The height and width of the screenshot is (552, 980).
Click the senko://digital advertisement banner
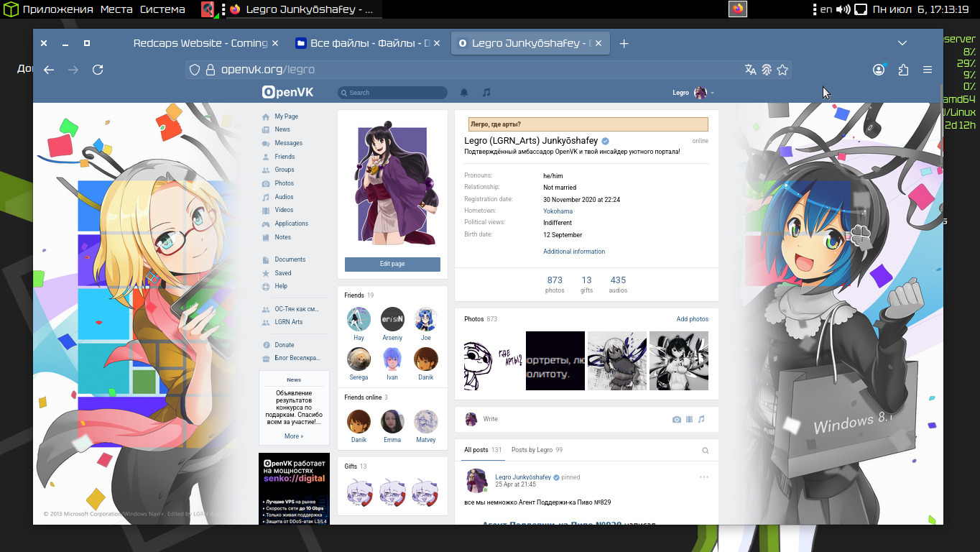click(x=294, y=489)
